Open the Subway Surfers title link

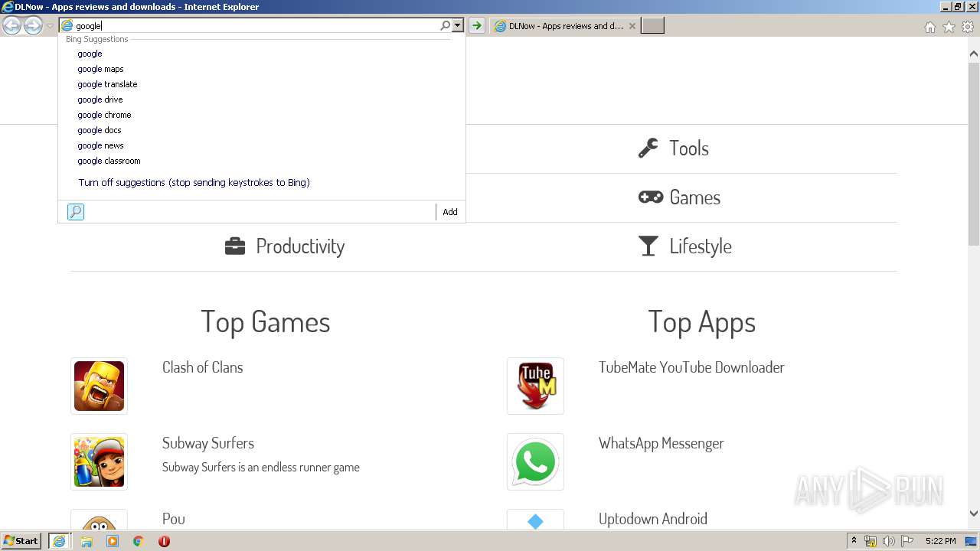click(x=208, y=443)
